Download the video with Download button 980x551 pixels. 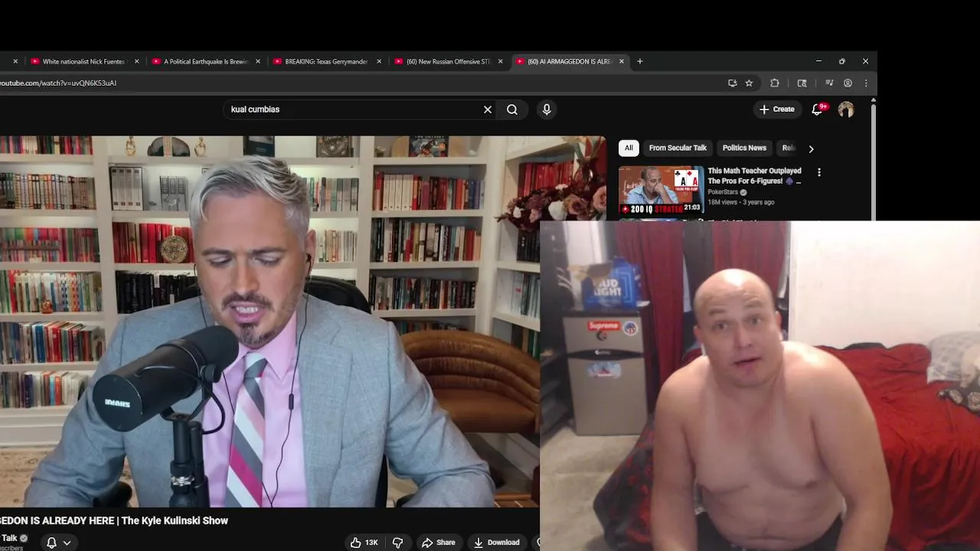pos(496,542)
